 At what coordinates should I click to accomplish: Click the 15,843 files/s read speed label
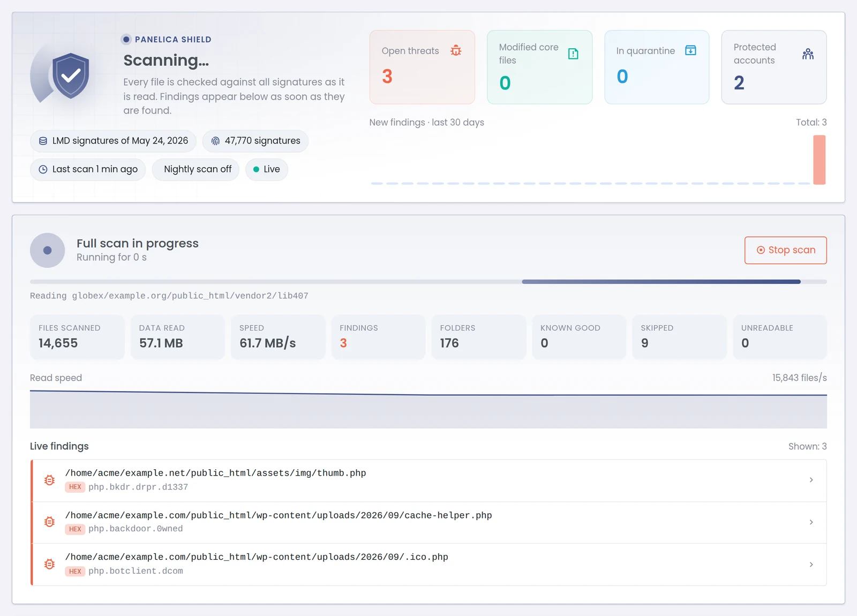(799, 378)
